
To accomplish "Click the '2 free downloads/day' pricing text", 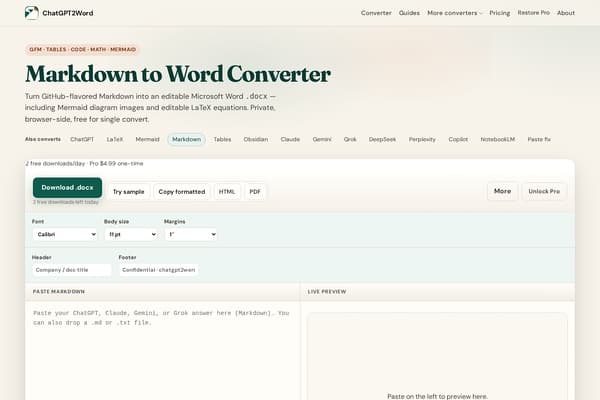I will coord(85,163).
